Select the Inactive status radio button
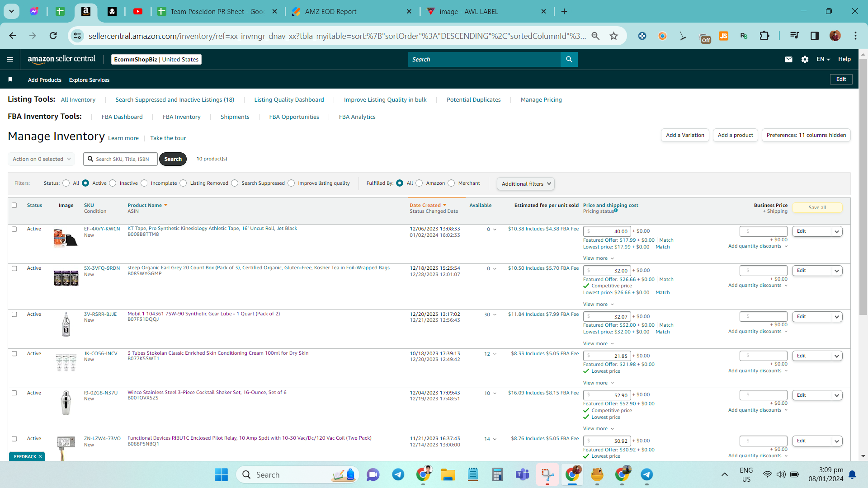868x488 pixels. click(113, 183)
